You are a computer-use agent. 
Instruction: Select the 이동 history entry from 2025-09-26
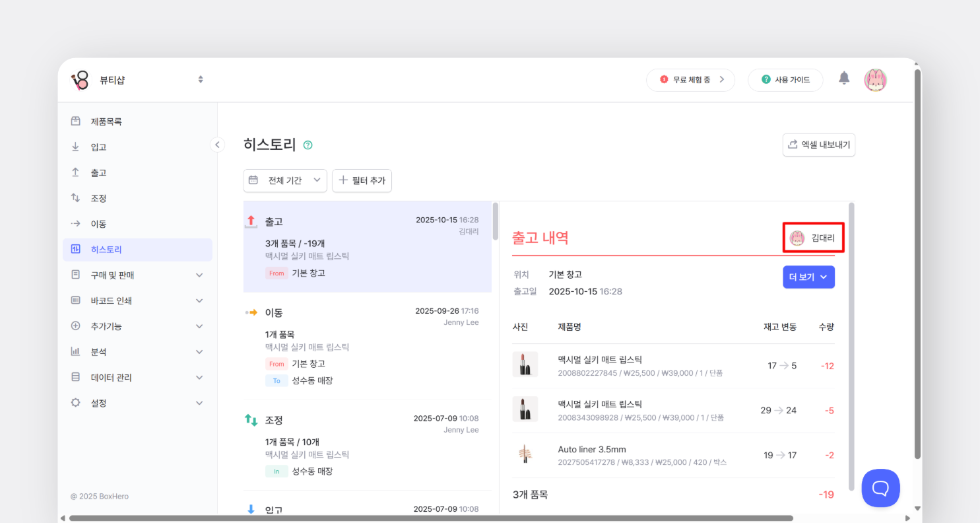[367, 345]
